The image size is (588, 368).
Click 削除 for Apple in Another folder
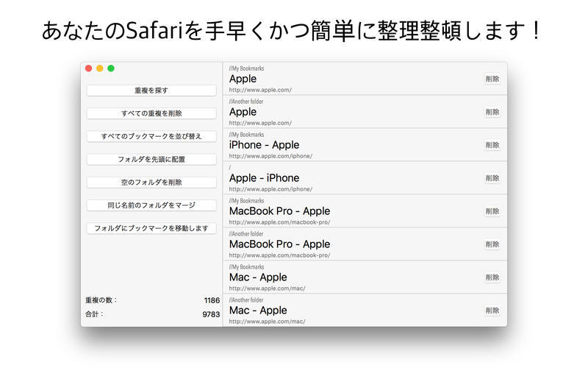tap(492, 112)
